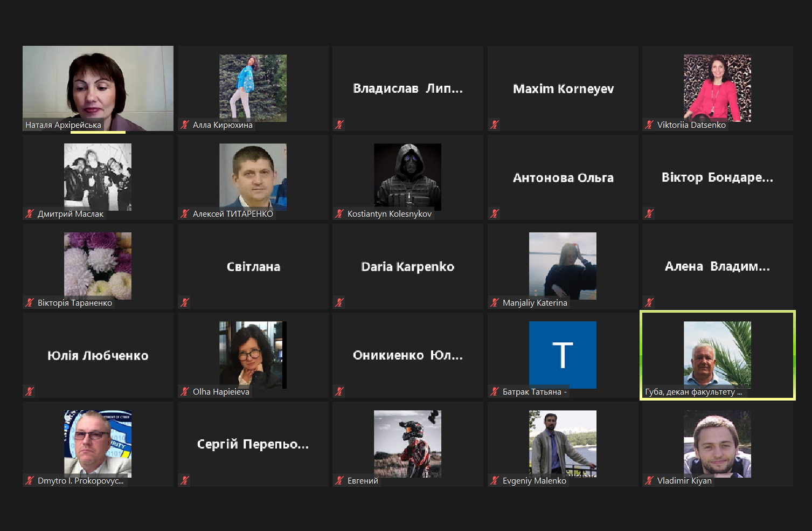This screenshot has height=531, width=812.
Task: Click muted mic icon in Сергій Перепьо... tile
Action: tap(185, 480)
